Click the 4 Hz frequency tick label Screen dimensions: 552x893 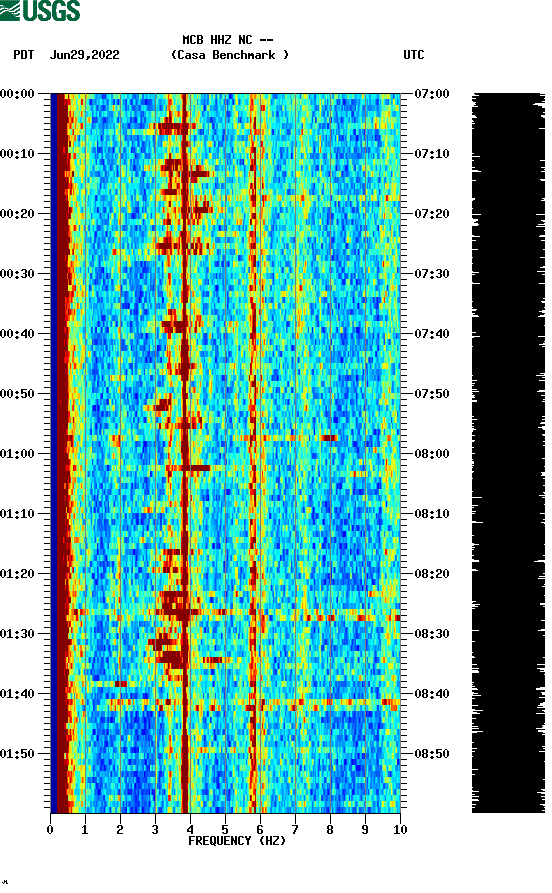tap(190, 830)
